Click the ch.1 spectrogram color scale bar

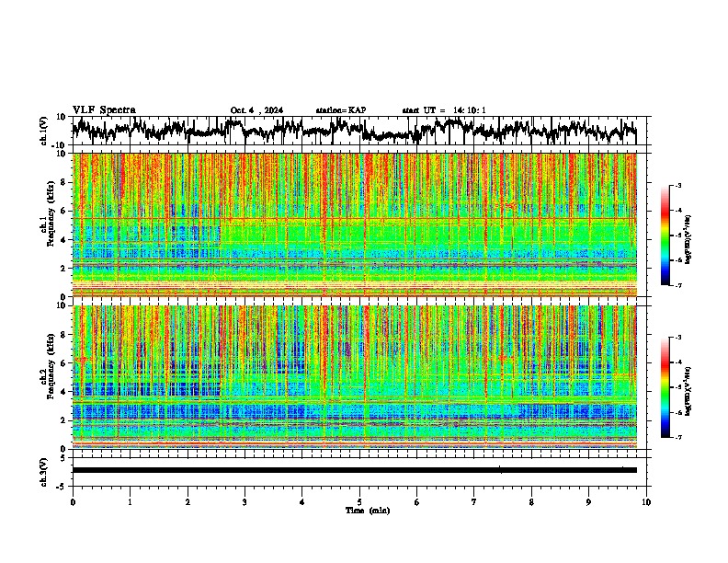coord(665,235)
